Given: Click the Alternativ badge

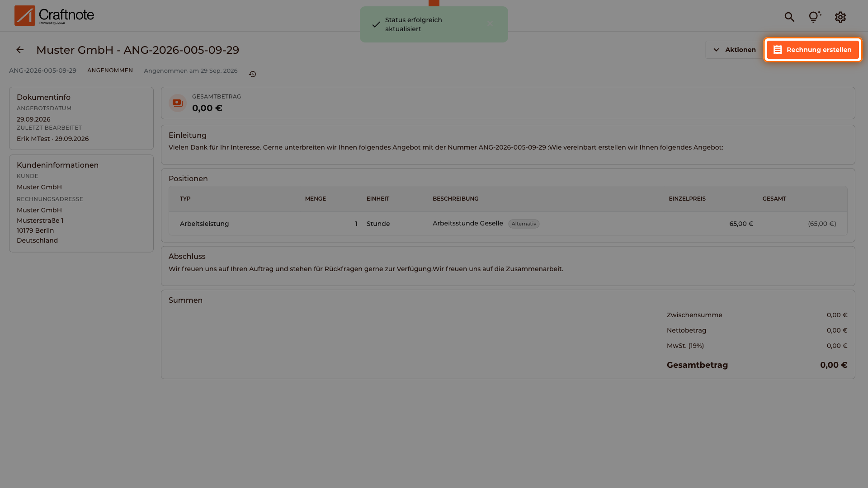Looking at the screenshot, I should [x=524, y=224].
